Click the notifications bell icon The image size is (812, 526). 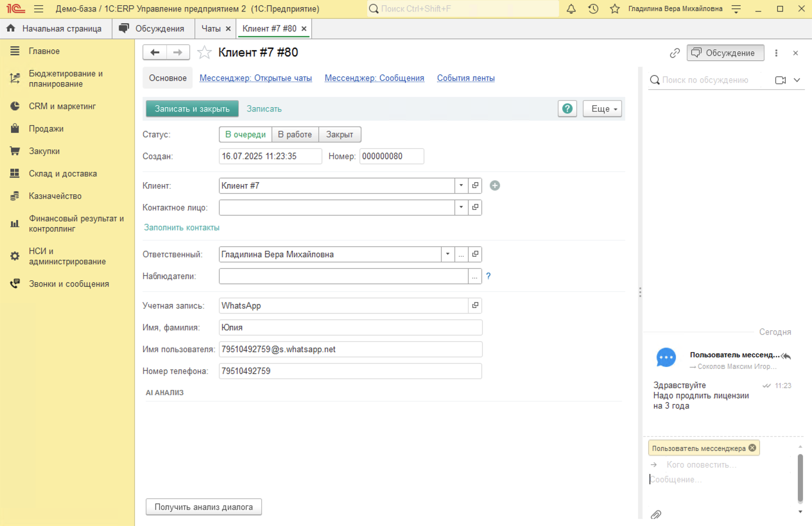[x=571, y=9]
